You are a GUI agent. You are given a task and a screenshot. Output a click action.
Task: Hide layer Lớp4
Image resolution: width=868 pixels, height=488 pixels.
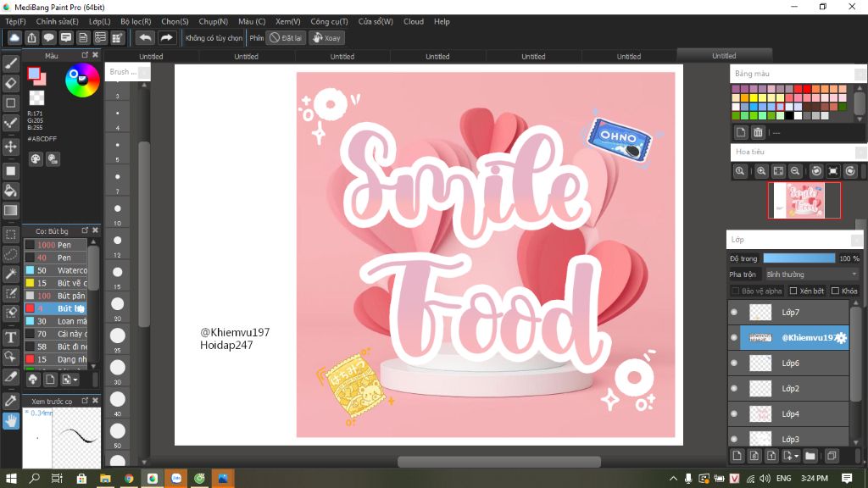734,413
